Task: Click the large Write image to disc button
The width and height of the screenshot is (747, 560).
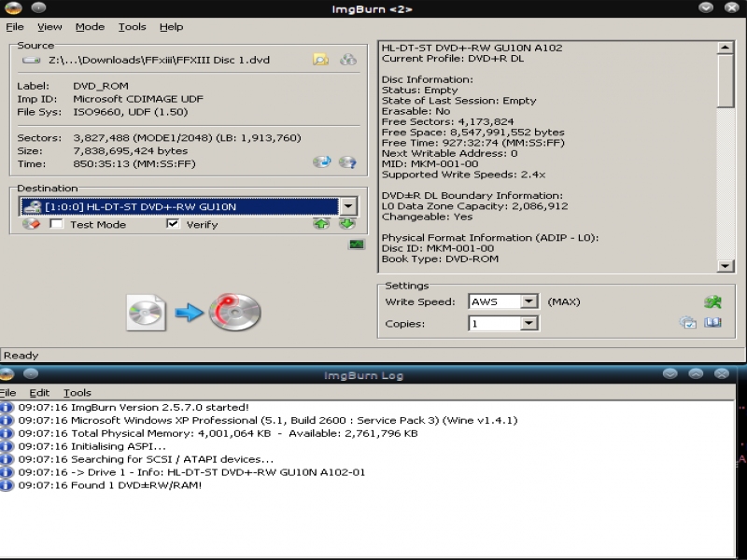Action: tap(193, 313)
